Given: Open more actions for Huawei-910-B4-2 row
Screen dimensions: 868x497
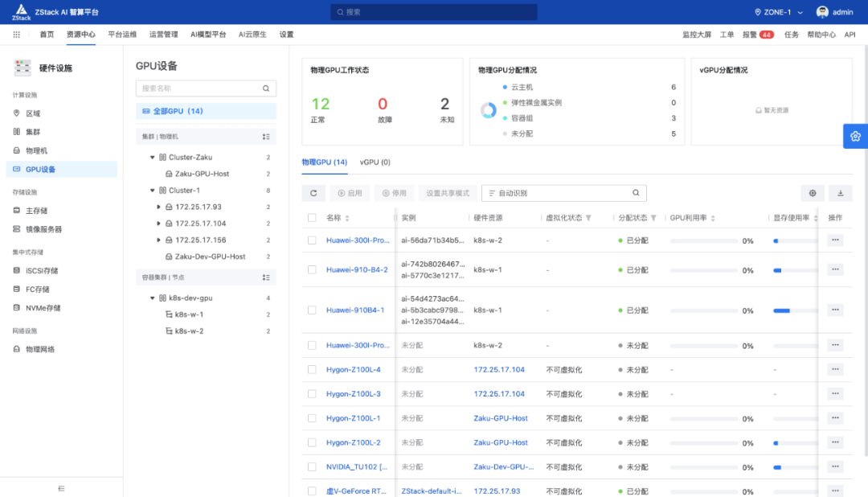Looking at the screenshot, I should [835, 270].
